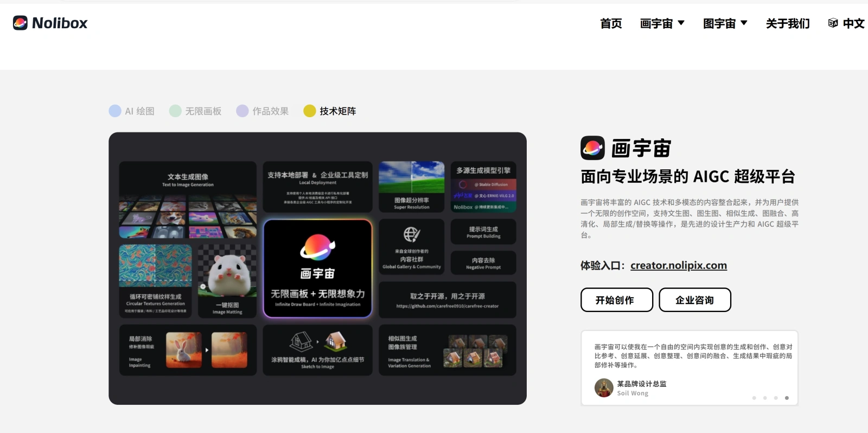The image size is (868, 433).
Task: Click the Nolibox logo in header
Action: click(x=50, y=23)
